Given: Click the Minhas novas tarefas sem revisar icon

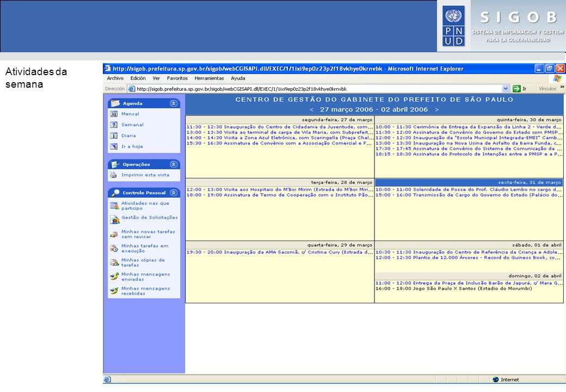Looking at the screenshot, I should click(x=114, y=234).
